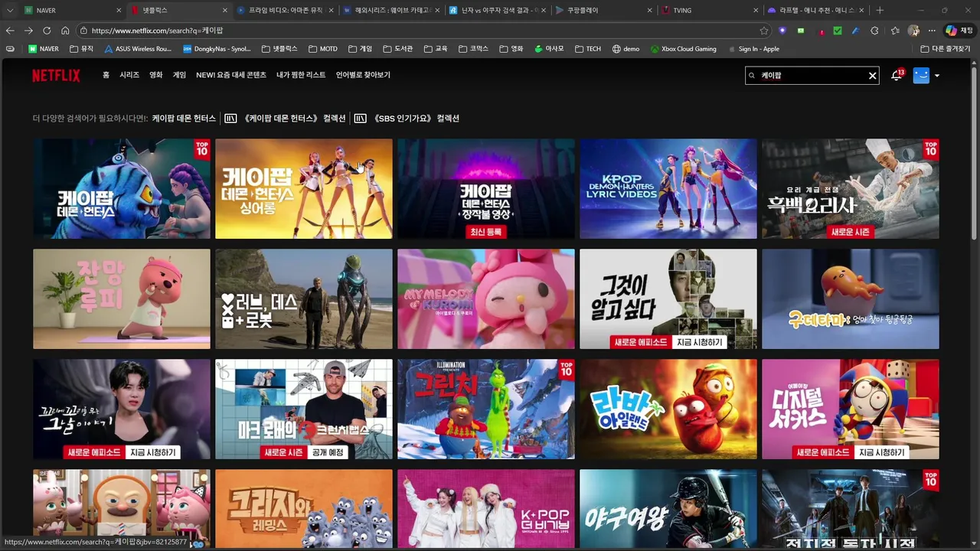Open the favorites list star icon
Image resolution: width=980 pixels, height=551 pixels.
point(895,31)
